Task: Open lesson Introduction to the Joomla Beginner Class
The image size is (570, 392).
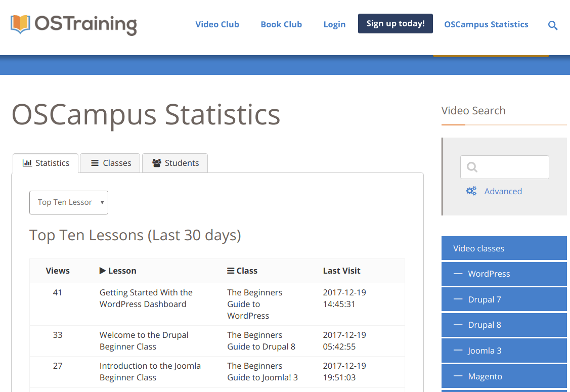Action: click(x=150, y=372)
